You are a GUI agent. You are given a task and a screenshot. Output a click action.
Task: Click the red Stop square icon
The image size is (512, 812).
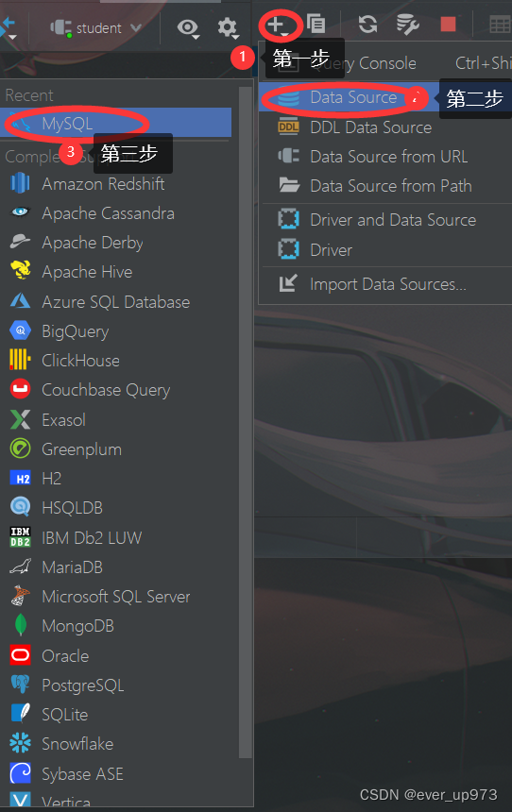tap(449, 24)
